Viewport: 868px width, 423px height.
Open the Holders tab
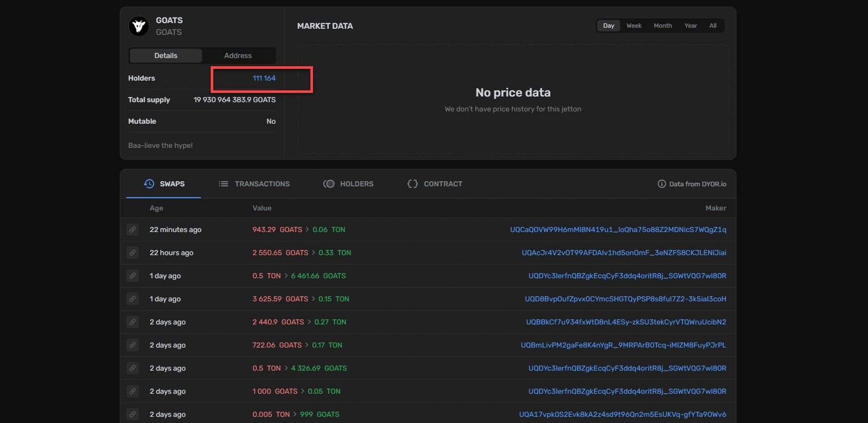348,184
